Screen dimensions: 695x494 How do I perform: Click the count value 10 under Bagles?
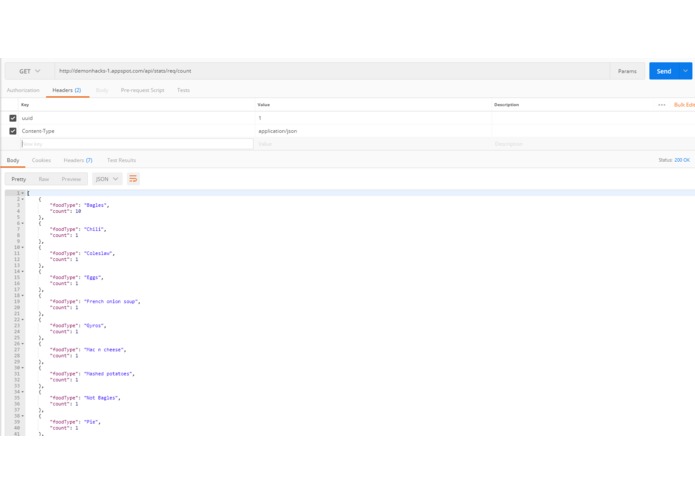click(78, 211)
